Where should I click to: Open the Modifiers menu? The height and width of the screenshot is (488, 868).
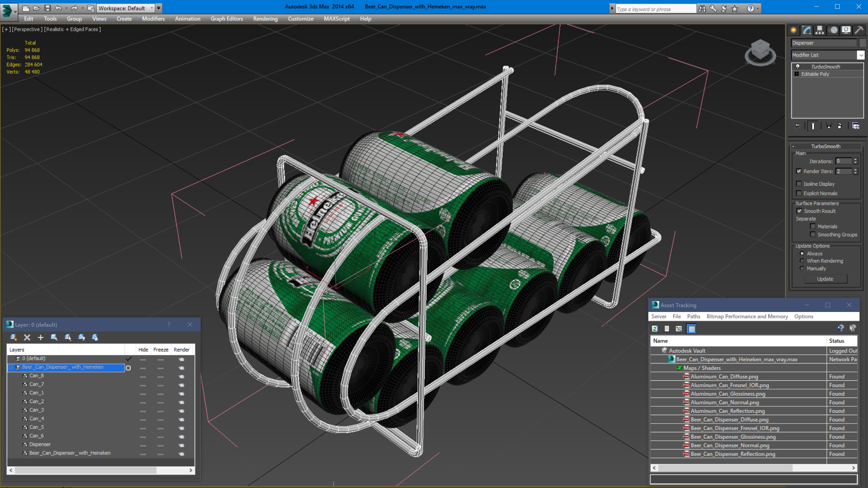[x=153, y=19]
